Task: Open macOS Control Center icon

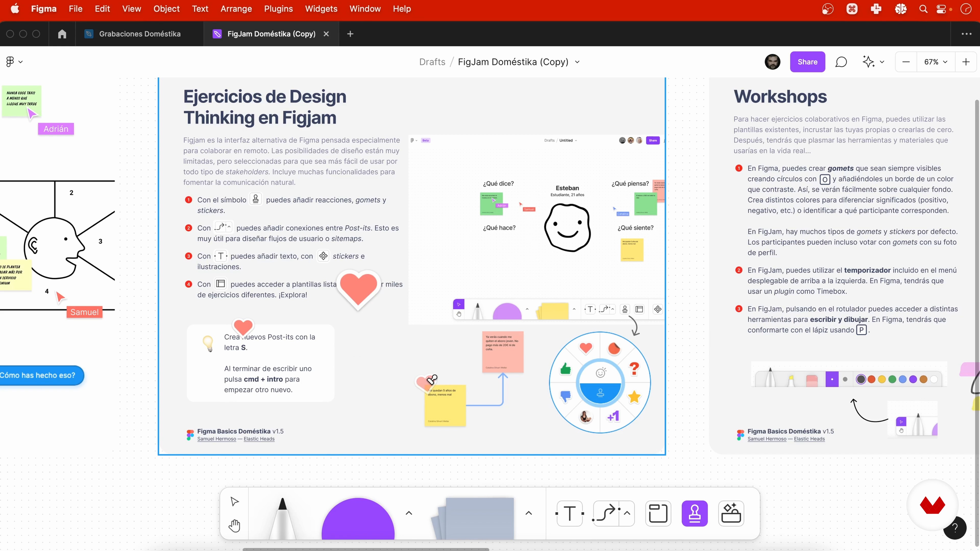Action: click(x=941, y=9)
